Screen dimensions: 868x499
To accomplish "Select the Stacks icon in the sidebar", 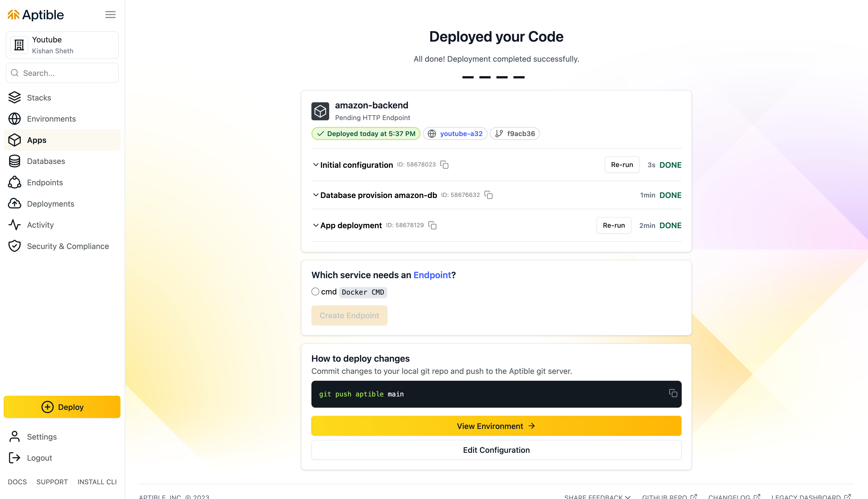I will tap(14, 97).
